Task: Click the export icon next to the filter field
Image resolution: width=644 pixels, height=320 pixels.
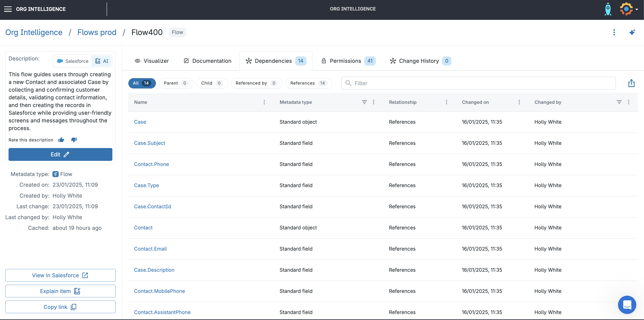Action: pyautogui.click(x=631, y=83)
